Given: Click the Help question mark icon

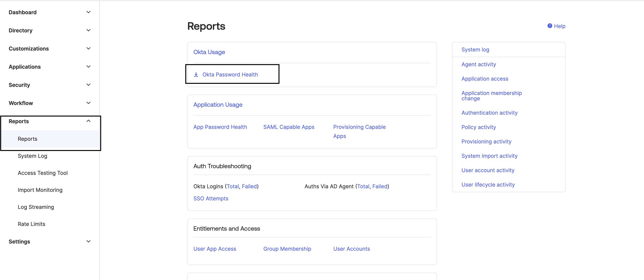Looking at the screenshot, I should (549, 26).
